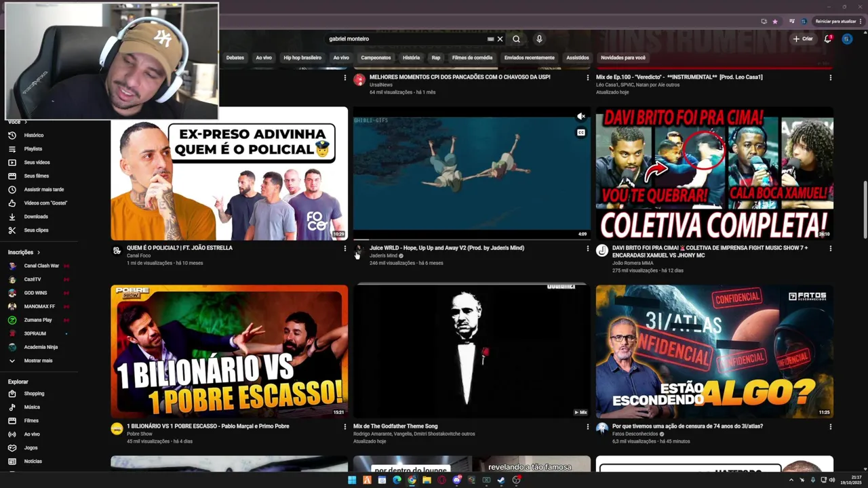Open the Playlists icon in sidebar
The width and height of the screenshot is (868, 488).
click(x=12, y=148)
